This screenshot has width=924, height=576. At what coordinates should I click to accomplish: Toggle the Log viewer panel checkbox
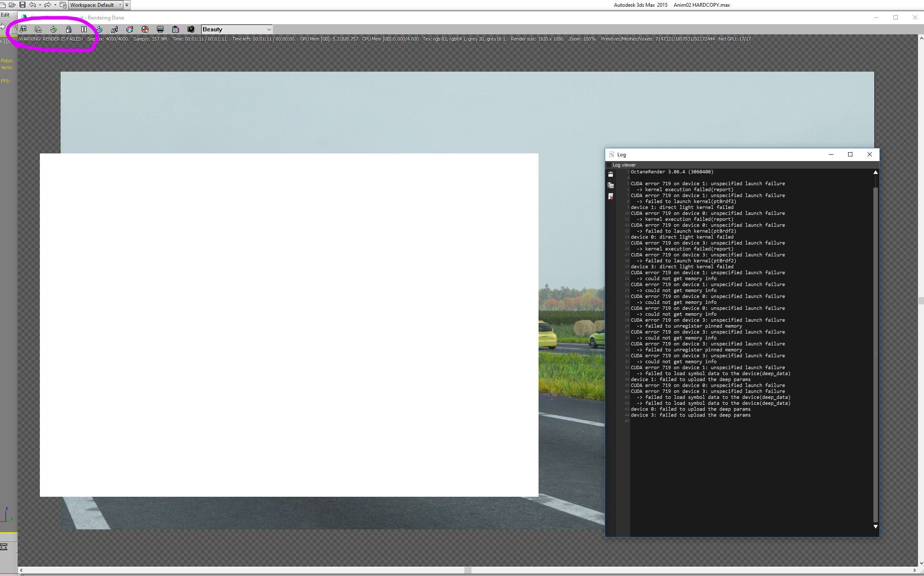(609, 165)
